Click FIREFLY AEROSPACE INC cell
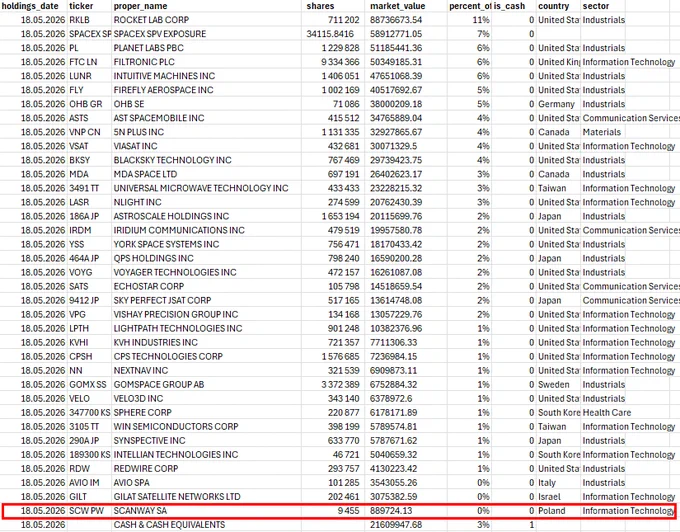The height and width of the screenshot is (532, 680). 207,90
